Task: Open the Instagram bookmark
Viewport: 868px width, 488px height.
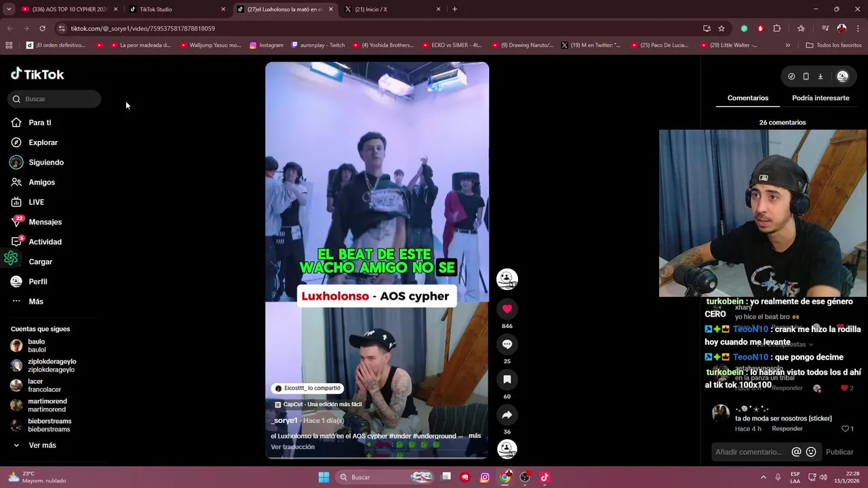Action: [267, 45]
